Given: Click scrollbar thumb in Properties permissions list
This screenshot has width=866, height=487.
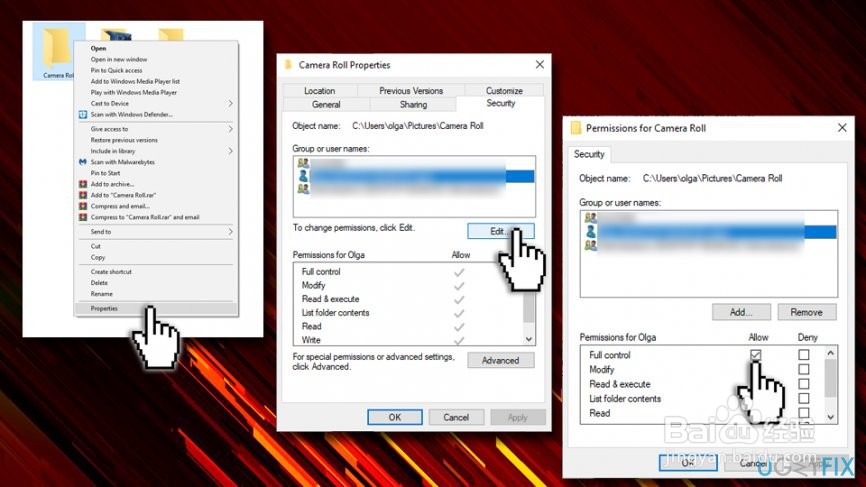Looking at the screenshot, I should tap(529, 308).
